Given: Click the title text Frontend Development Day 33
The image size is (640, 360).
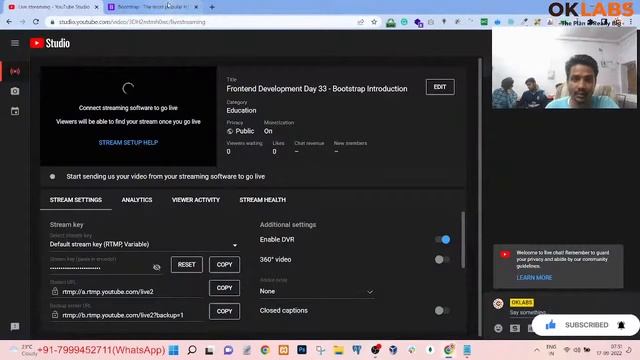Looking at the screenshot, I should [317, 89].
